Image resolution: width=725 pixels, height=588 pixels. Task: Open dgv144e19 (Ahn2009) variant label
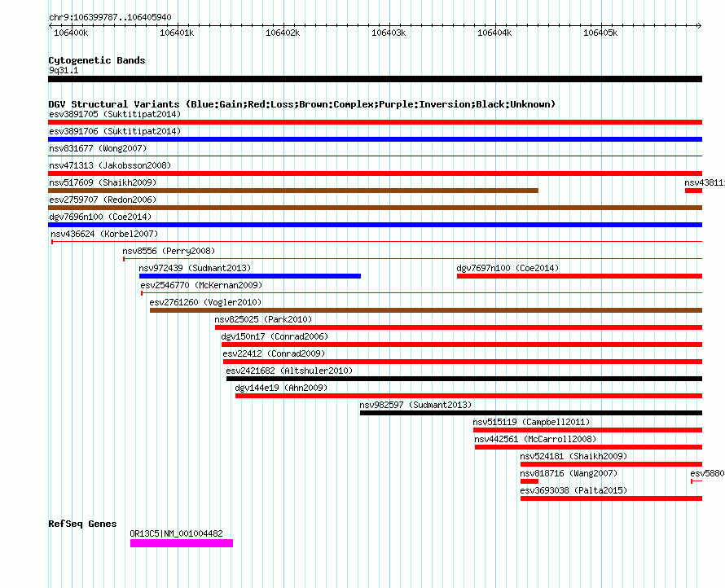point(281,388)
